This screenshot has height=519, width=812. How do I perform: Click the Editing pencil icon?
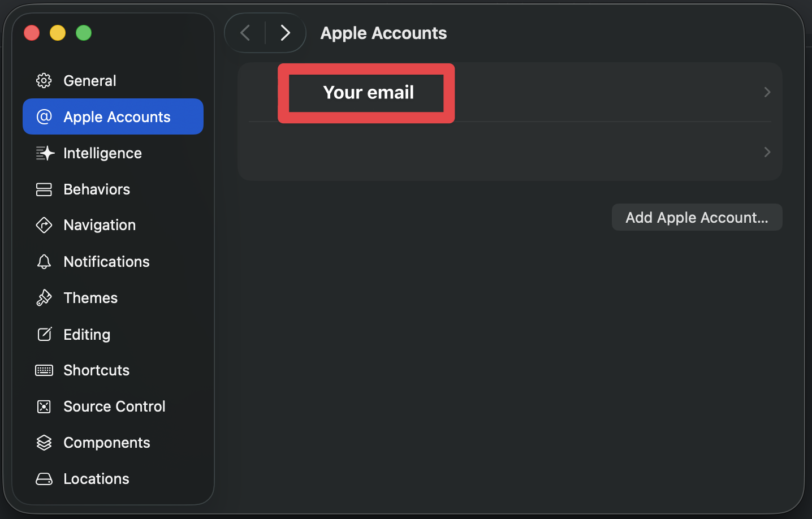coord(44,334)
